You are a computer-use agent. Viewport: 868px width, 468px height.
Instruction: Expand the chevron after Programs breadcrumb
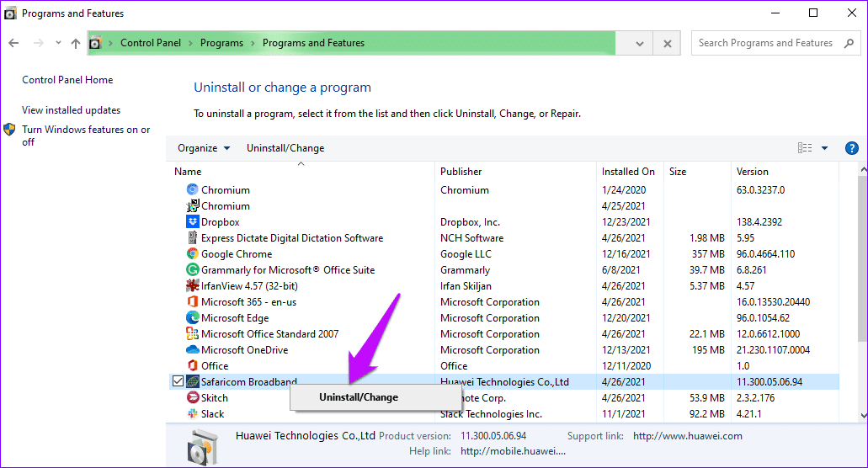pyautogui.click(x=253, y=43)
